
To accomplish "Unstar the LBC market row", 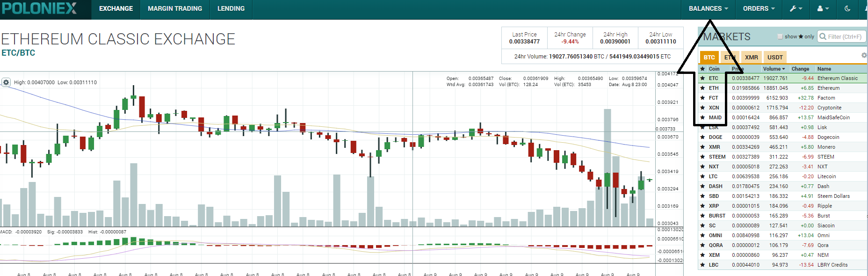I will pyautogui.click(x=702, y=265).
